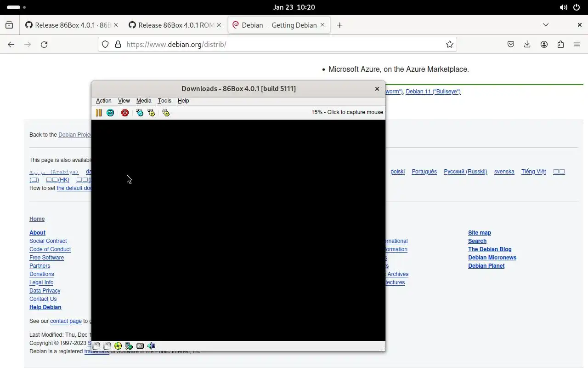Viewport: 588px width, 368px height.
Task: Open the About footer link
Action: pyautogui.click(x=38, y=233)
